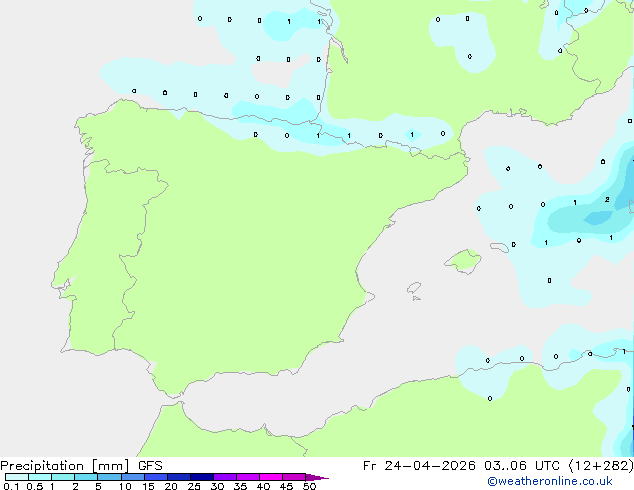Click the 'Precipitation [mm] GFS' title text
Image resolution: width=634 pixels, height=490 pixels.
click(81, 466)
